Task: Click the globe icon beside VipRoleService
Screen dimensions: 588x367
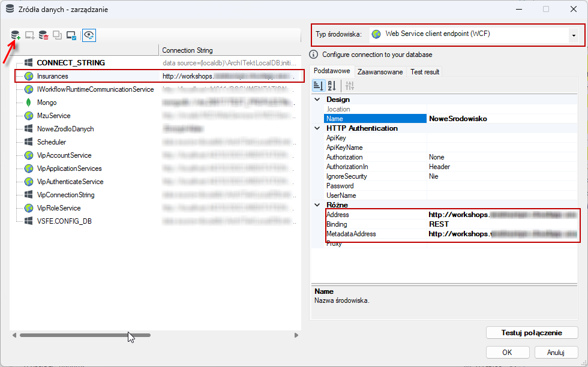Action: (29, 207)
